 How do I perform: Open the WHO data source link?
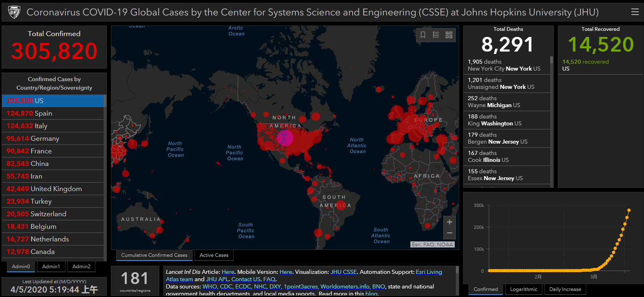tap(210, 286)
